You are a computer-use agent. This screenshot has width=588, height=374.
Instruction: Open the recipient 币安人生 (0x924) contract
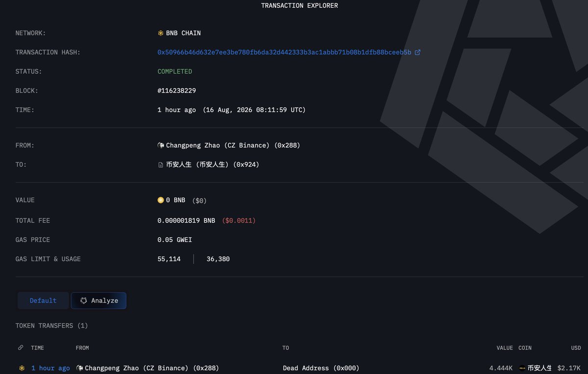point(213,165)
